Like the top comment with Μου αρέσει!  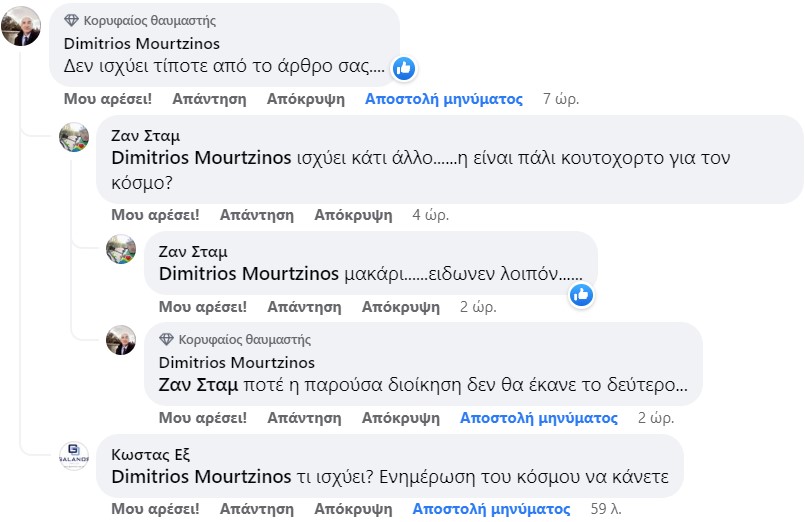point(108,99)
